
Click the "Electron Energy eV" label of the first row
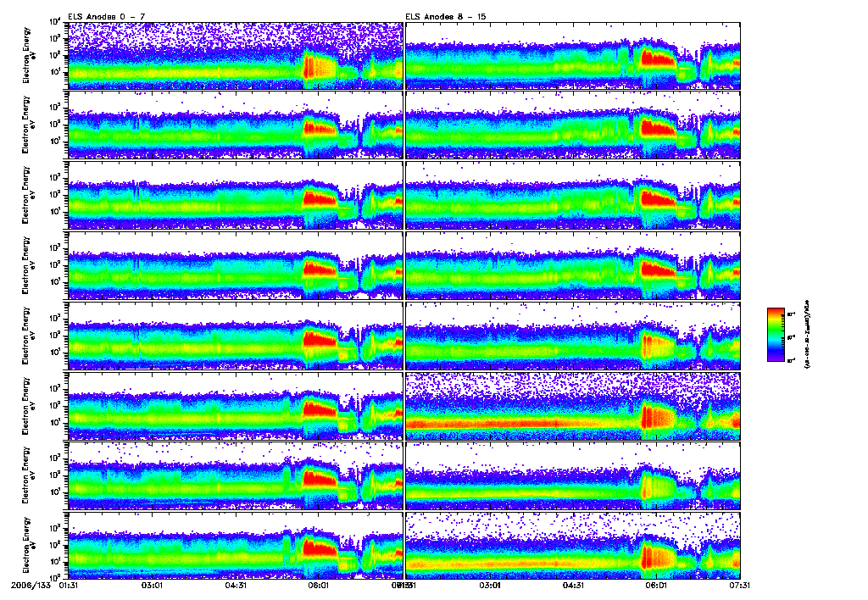click(x=29, y=55)
